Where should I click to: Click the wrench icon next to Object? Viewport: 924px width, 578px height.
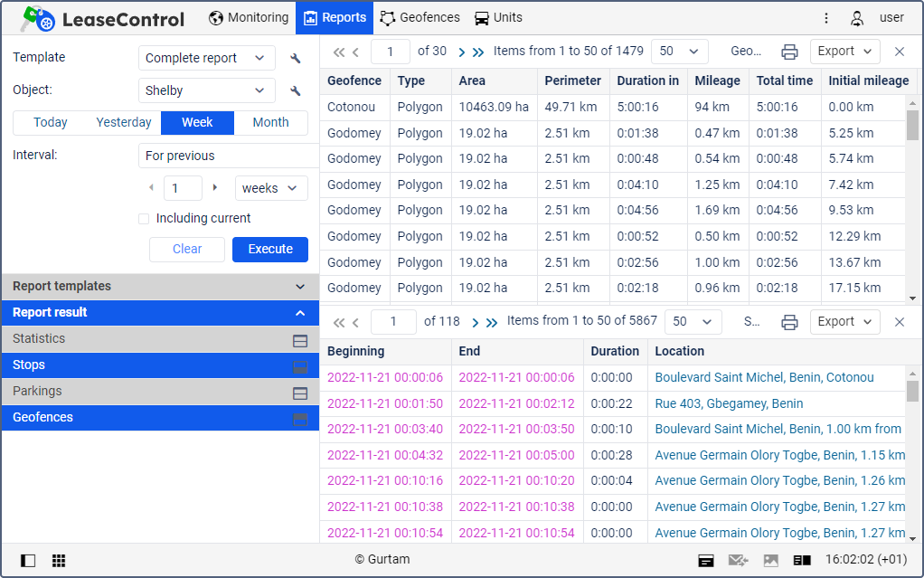coord(295,91)
